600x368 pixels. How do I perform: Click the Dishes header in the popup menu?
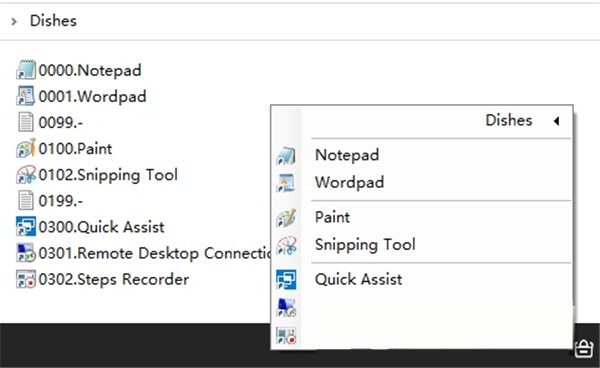point(509,120)
